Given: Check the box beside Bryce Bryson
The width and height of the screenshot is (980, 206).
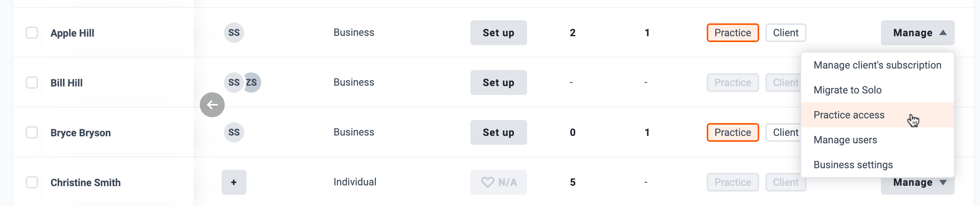Looking at the screenshot, I should [x=32, y=132].
